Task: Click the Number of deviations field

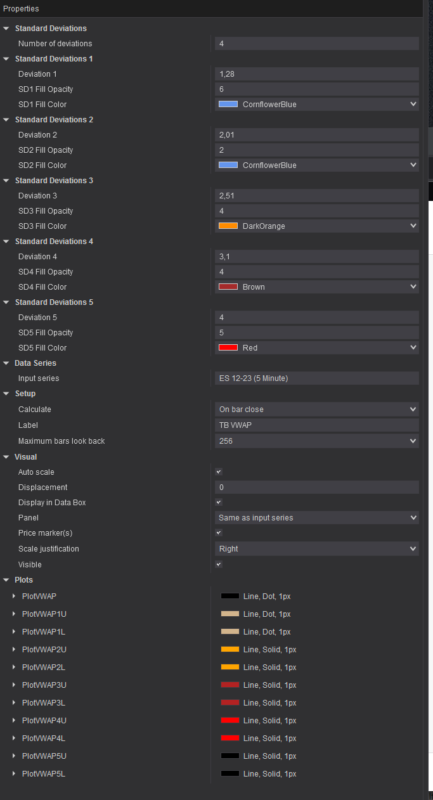Action: pos(317,43)
